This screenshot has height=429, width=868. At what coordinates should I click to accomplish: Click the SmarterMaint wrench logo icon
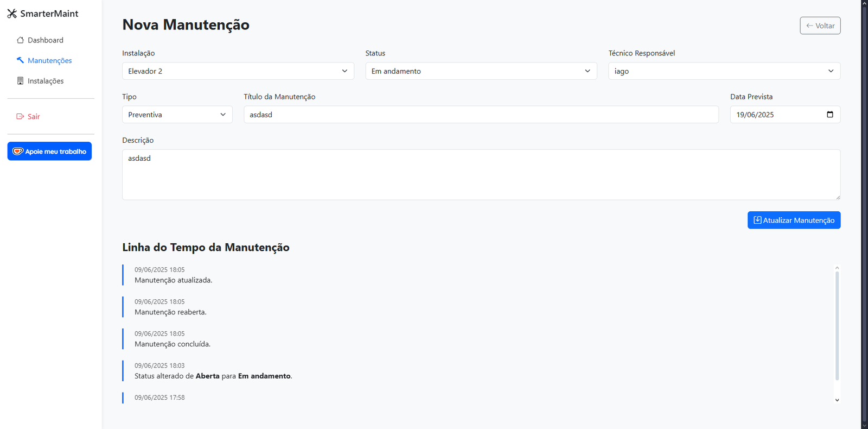[12, 14]
